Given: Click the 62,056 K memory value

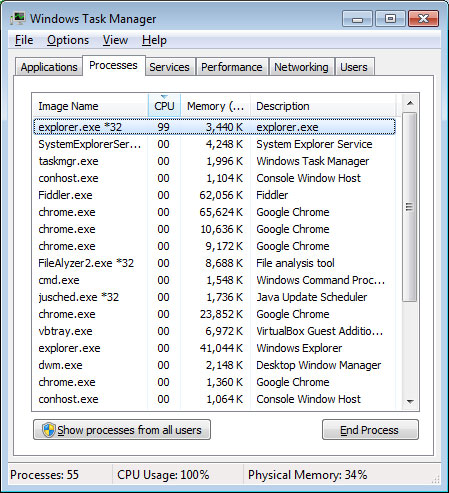Looking at the screenshot, I should pos(221,195).
